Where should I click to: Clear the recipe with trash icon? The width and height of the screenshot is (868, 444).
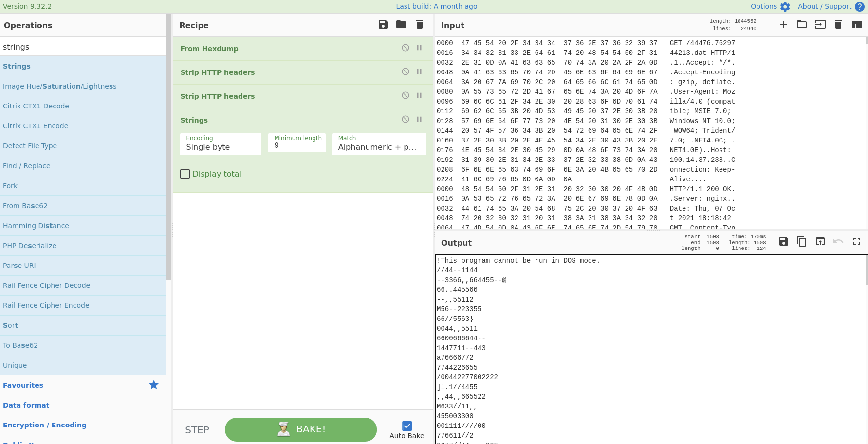point(419,25)
